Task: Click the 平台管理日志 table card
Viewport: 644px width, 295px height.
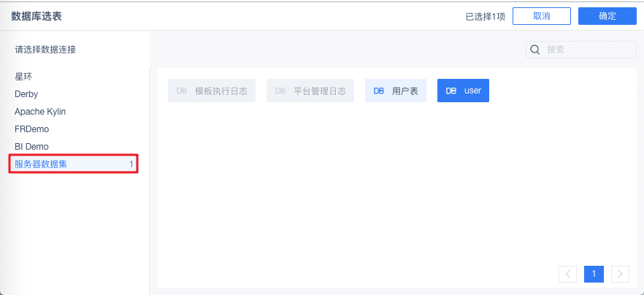Action: click(310, 91)
